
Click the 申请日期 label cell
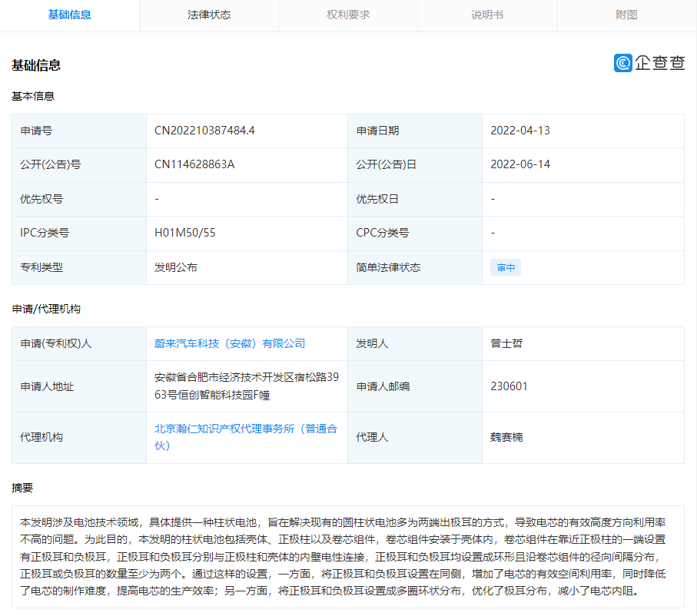click(x=415, y=131)
